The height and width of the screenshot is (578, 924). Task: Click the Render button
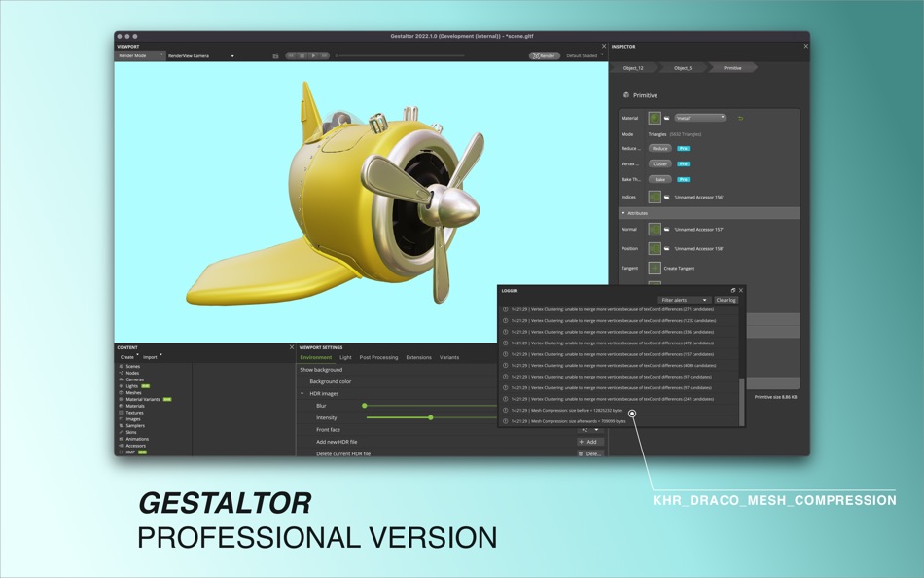click(545, 56)
